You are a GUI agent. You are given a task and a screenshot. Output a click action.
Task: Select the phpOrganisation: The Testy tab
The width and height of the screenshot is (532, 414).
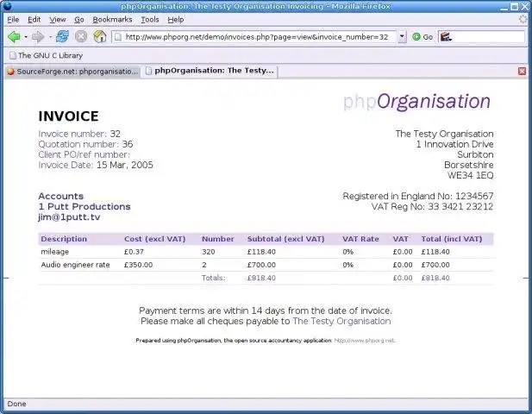click(210, 71)
